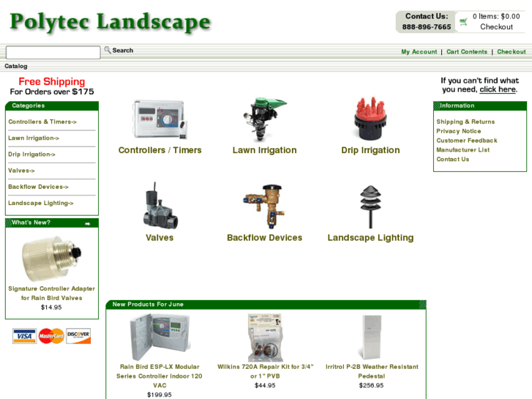This screenshot has width=532, height=399.
Task: Open the Controllers / Timers category image
Action: pos(160,119)
